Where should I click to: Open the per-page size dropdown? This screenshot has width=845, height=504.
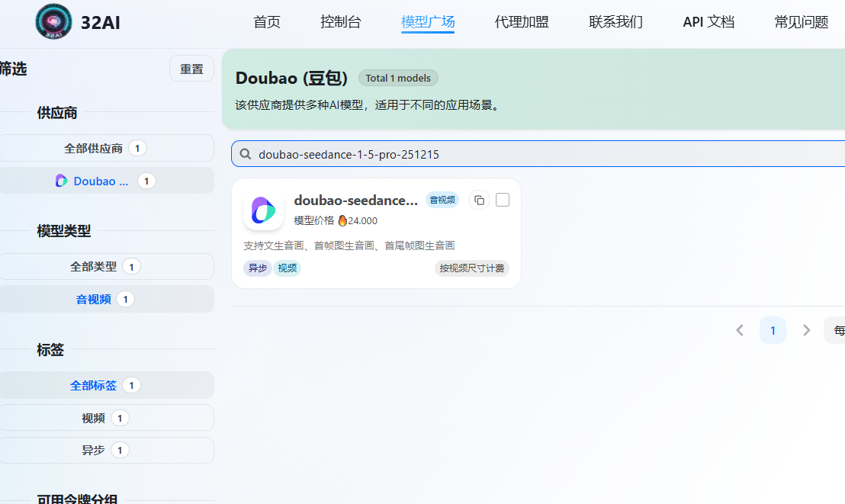tap(835, 330)
